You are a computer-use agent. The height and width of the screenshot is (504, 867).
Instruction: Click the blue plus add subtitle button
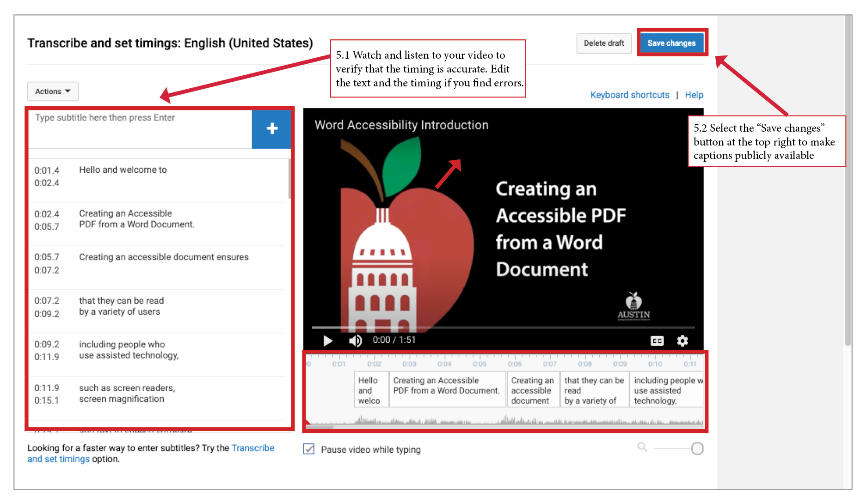click(271, 128)
